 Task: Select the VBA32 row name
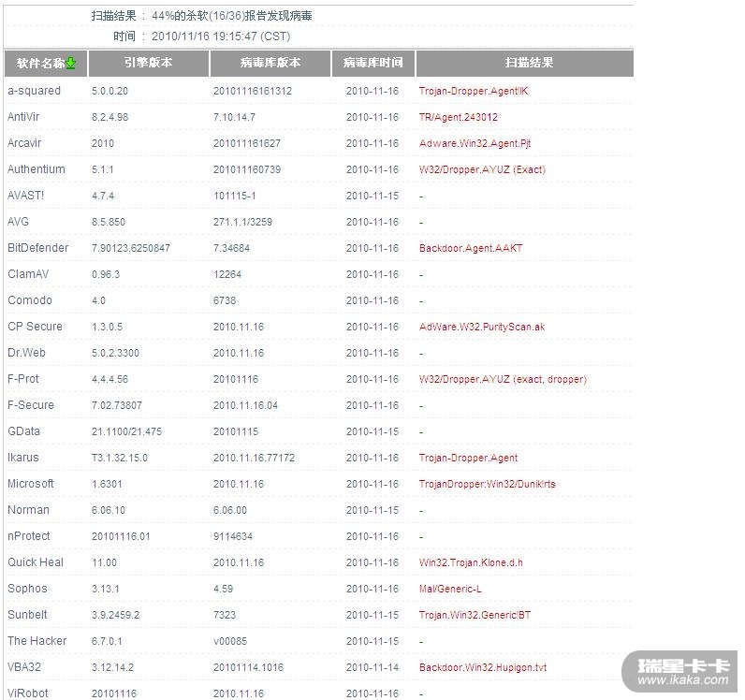24,666
